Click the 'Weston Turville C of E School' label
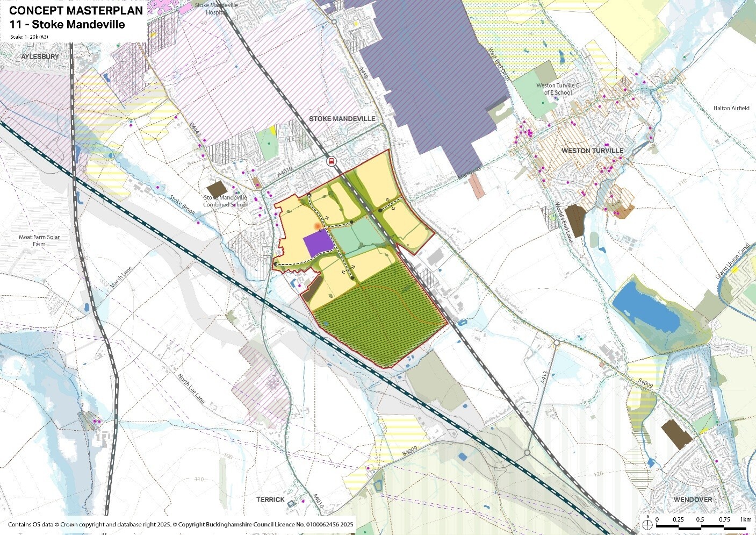The height and width of the screenshot is (535, 756). coord(558,89)
